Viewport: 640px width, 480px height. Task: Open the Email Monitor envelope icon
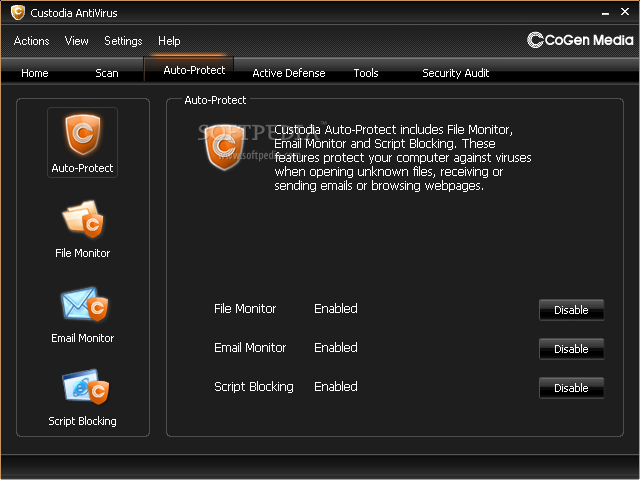tap(82, 305)
